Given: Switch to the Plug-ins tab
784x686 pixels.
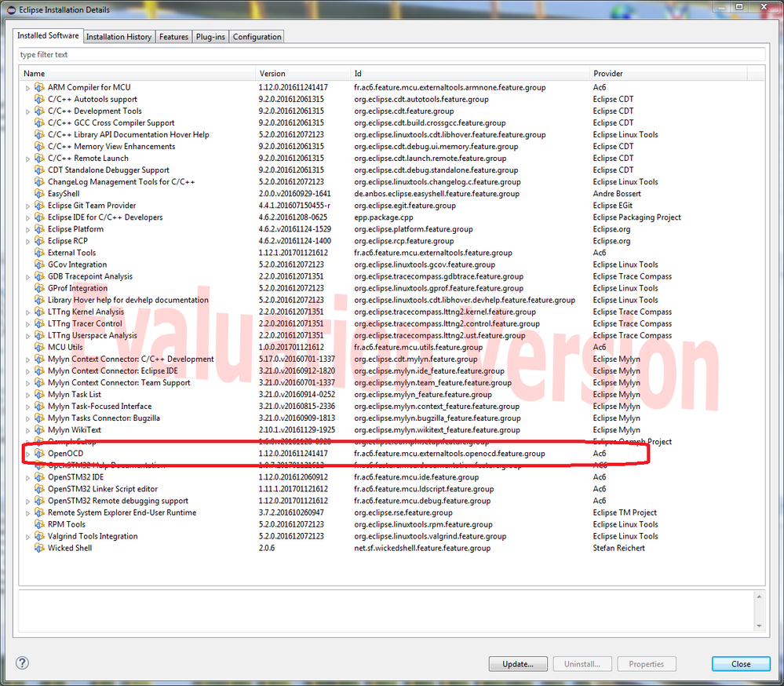Looking at the screenshot, I should pyautogui.click(x=210, y=37).
